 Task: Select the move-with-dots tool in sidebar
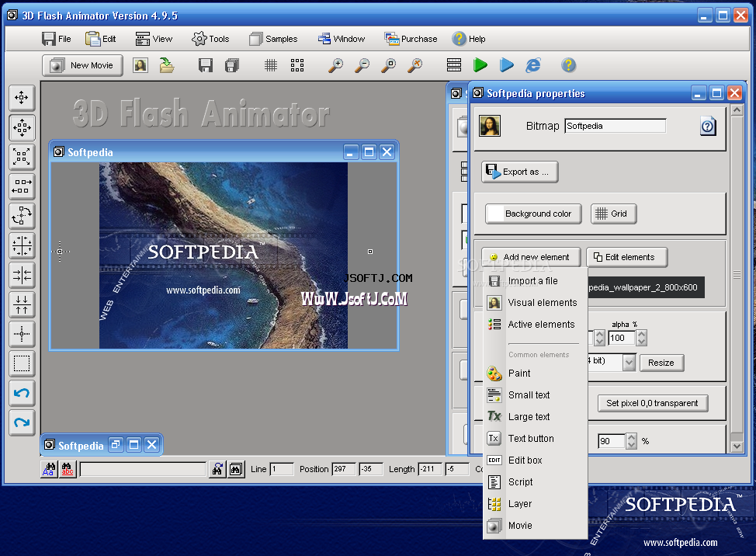click(22, 128)
